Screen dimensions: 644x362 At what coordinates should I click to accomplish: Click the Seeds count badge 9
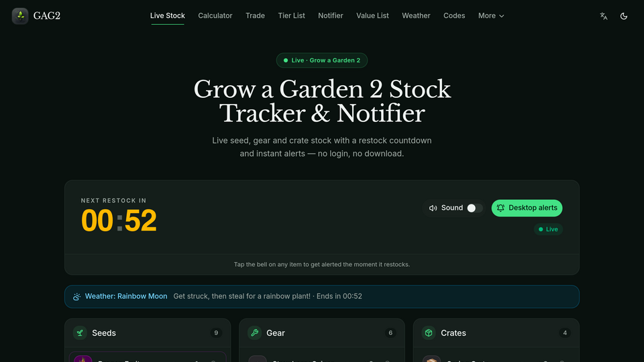pos(216,333)
